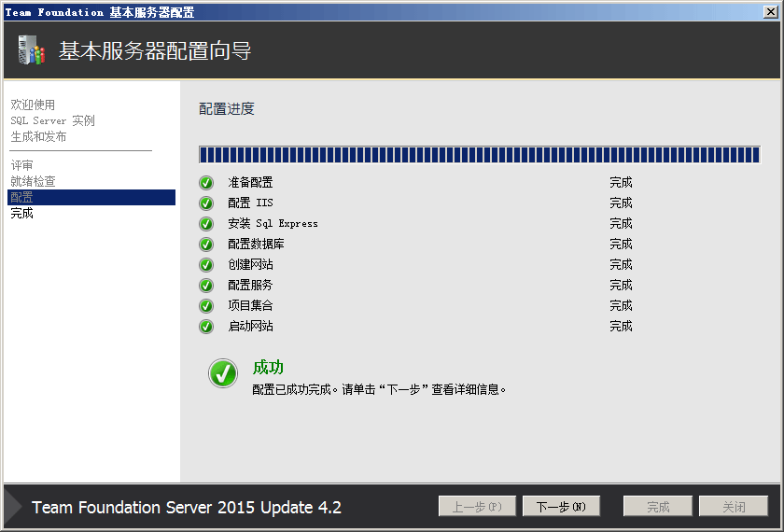
Task: Click the 项目集合 step label
Action: pyautogui.click(x=250, y=305)
